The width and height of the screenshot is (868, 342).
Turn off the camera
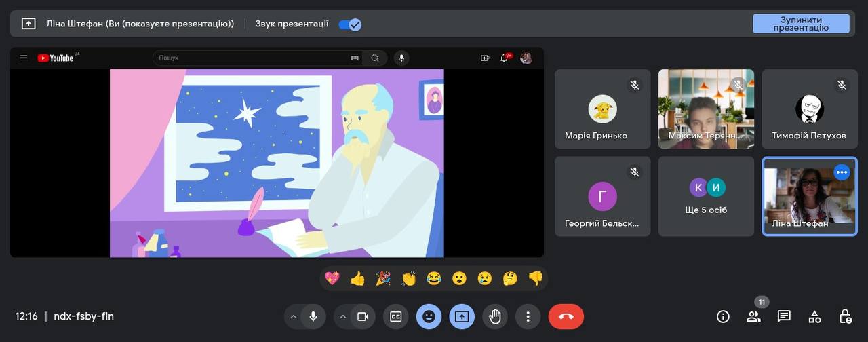[362, 316]
